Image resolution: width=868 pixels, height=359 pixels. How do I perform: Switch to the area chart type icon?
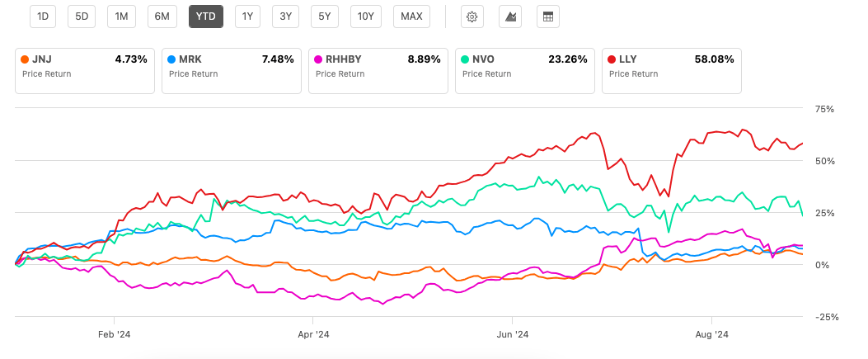509,17
